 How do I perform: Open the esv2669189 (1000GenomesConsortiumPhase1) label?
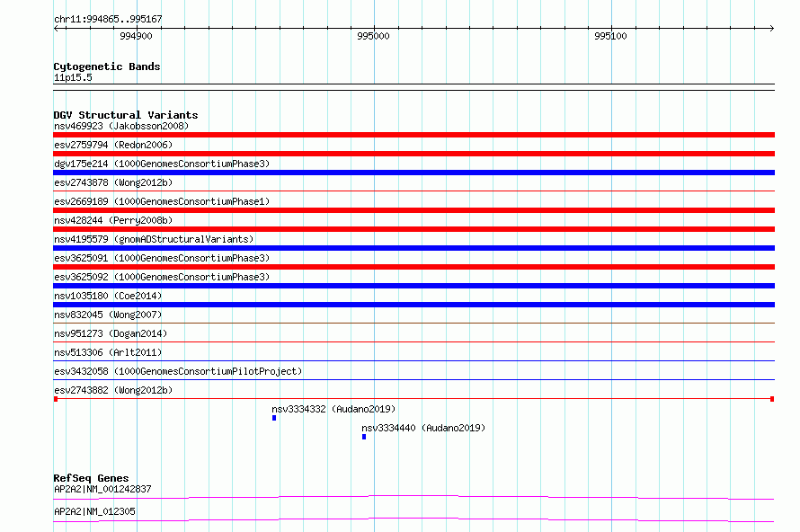(x=162, y=201)
